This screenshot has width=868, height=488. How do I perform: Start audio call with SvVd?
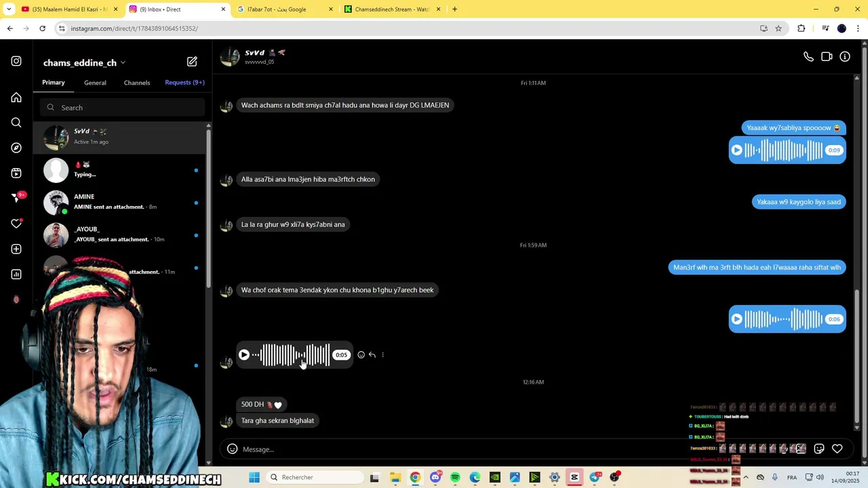(808, 57)
